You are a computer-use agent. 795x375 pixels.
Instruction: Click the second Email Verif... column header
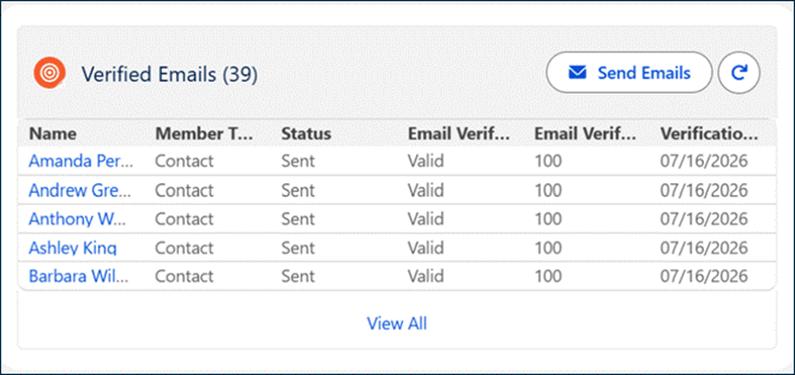(585, 134)
